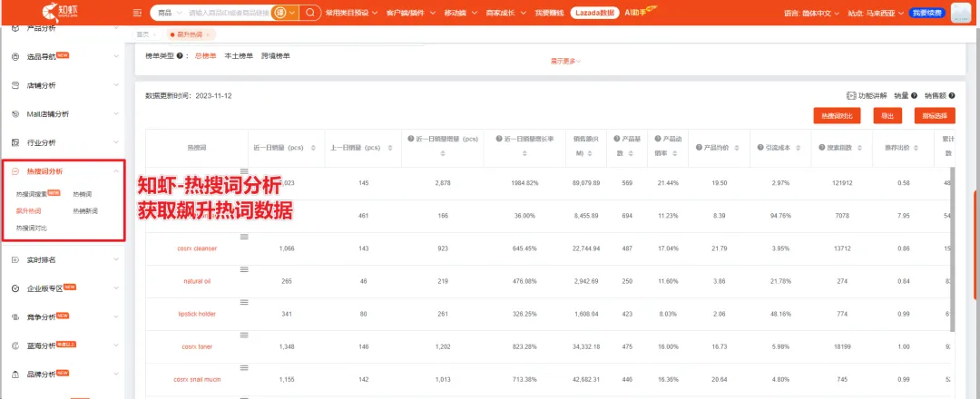Image resolution: width=980 pixels, height=399 pixels.
Task: Open the cosrx cleanser keyword link
Action: pyautogui.click(x=198, y=248)
